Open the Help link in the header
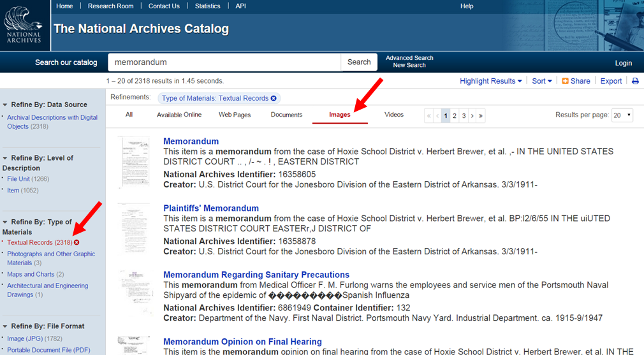 click(x=467, y=6)
